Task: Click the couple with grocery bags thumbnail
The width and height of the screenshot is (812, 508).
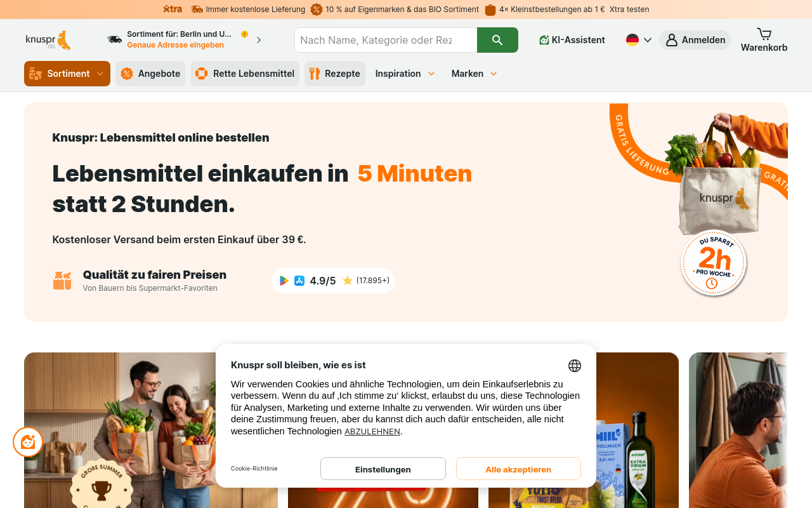Action: coord(151,430)
